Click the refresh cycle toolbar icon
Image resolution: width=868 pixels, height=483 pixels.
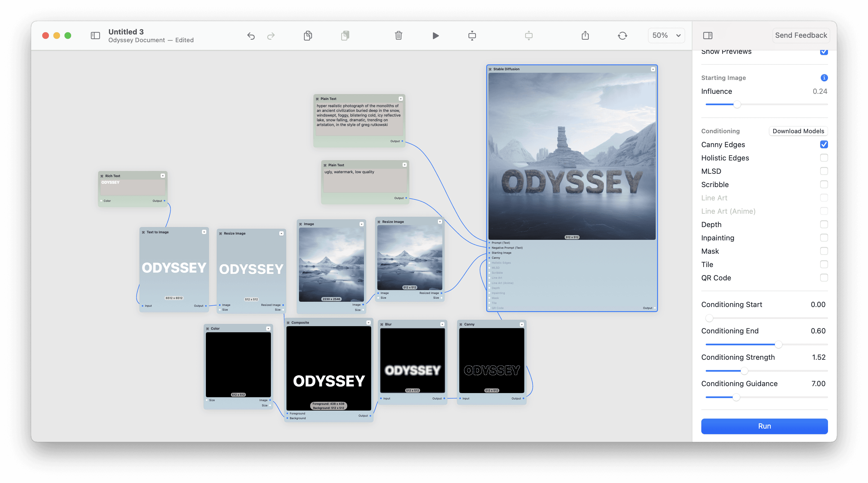pyautogui.click(x=622, y=35)
